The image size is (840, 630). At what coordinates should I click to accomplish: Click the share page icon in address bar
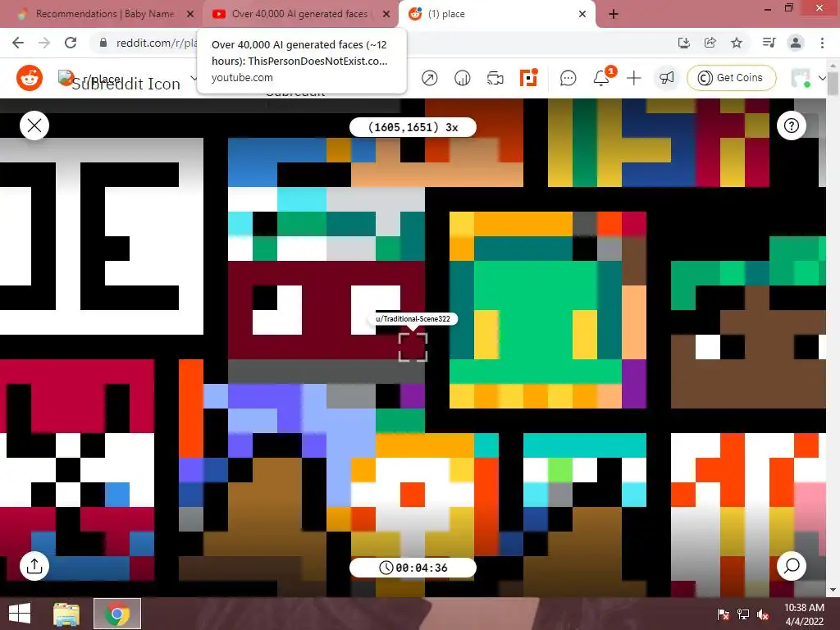[710, 43]
